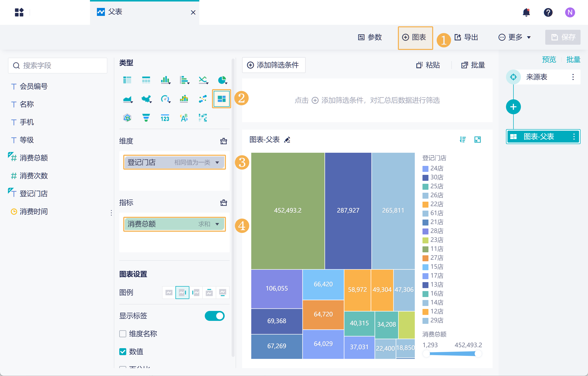Click the chart sort icon
The image size is (588, 376).
pos(462,140)
